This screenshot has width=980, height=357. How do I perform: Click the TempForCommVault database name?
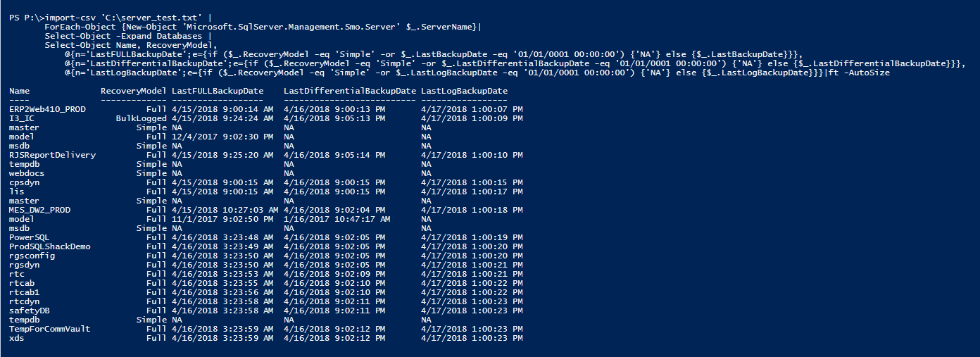(x=49, y=329)
